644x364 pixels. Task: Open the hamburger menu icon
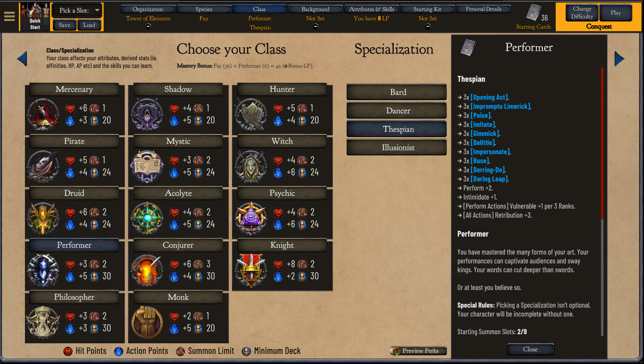pos(9,16)
